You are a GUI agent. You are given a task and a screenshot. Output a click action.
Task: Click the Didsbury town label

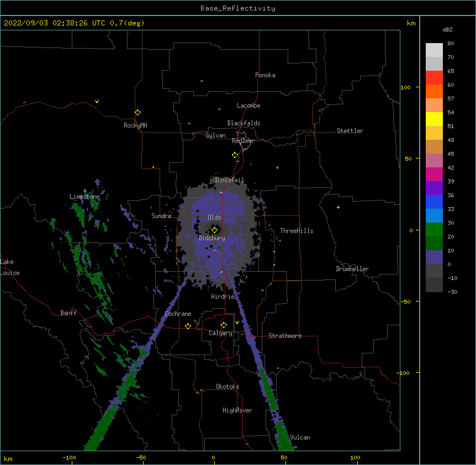click(212, 238)
